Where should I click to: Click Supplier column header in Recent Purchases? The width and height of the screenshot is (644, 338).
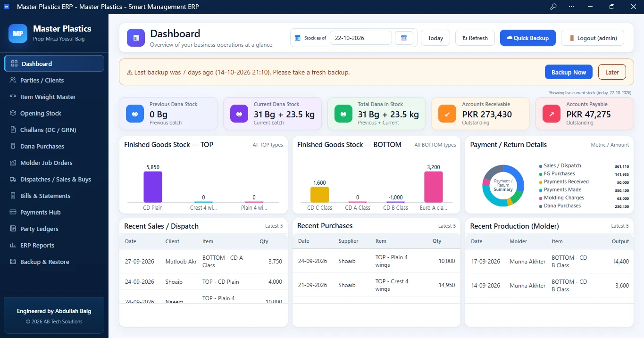[x=348, y=241]
